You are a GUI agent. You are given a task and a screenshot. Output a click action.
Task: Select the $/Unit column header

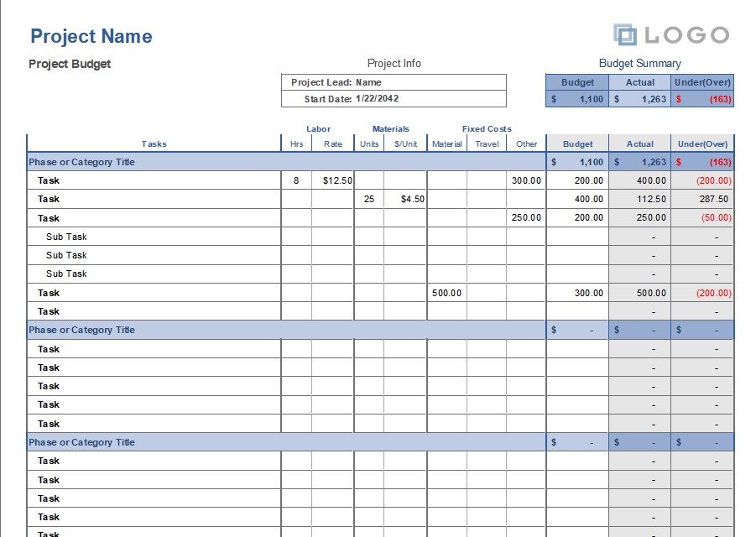click(405, 143)
